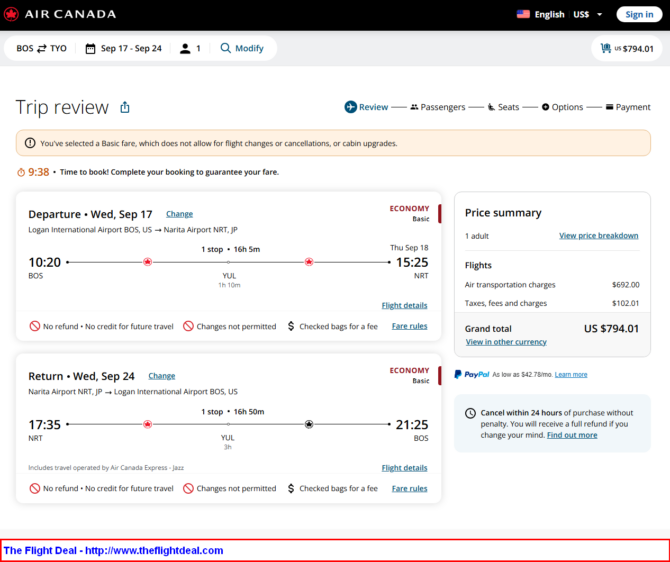This screenshot has width=670, height=562.
Task: Click the Air Canada maple leaf logo
Action: tap(12, 14)
